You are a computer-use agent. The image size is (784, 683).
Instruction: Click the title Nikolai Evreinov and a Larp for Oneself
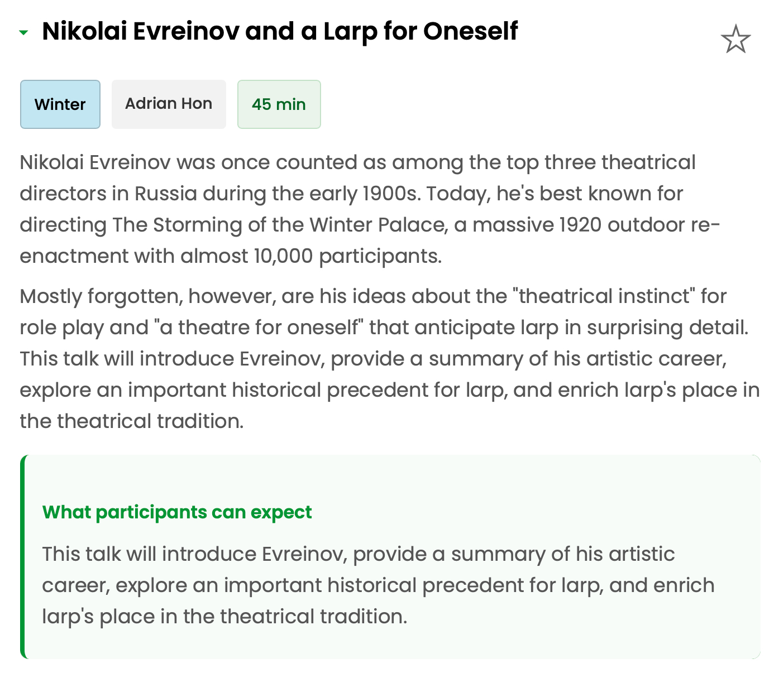[x=280, y=31]
